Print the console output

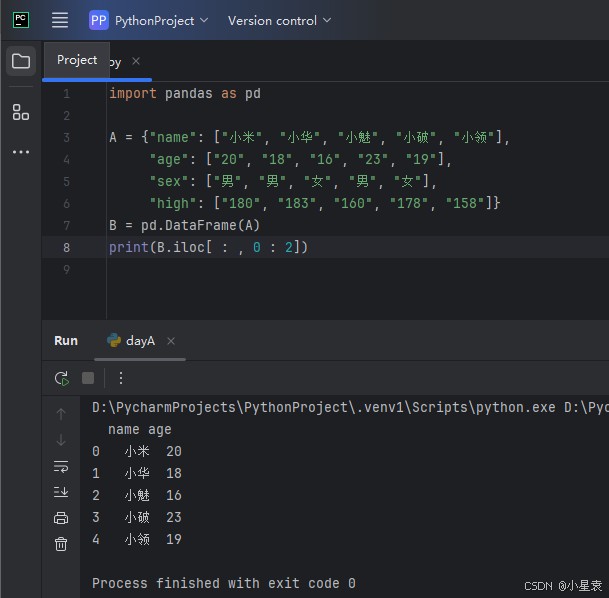click(61, 518)
